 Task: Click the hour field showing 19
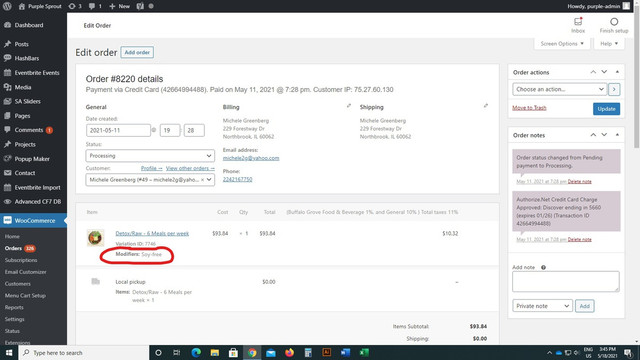point(170,130)
